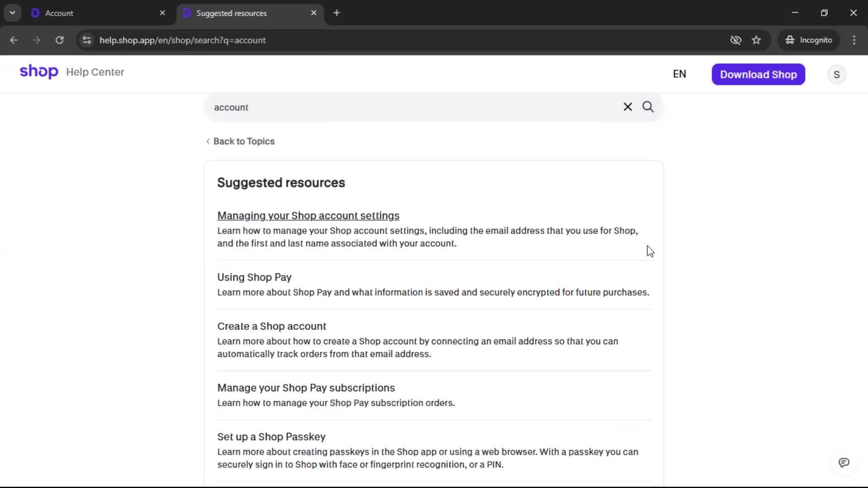Screen dimensions: 868x488
Task: Click the Shop logo in header
Action: tap(39, 72)
